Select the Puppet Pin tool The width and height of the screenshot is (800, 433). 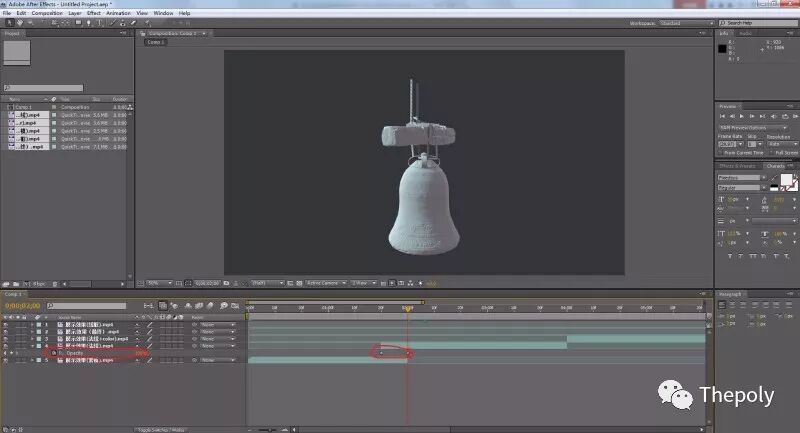pyautogui.click(x=147, y=23)
